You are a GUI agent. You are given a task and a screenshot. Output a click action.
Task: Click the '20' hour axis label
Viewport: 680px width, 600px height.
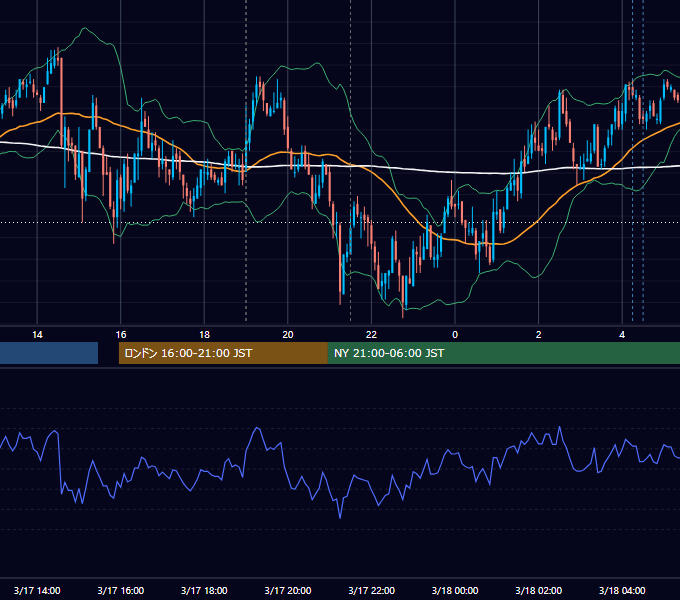click(x=288, y=335)
